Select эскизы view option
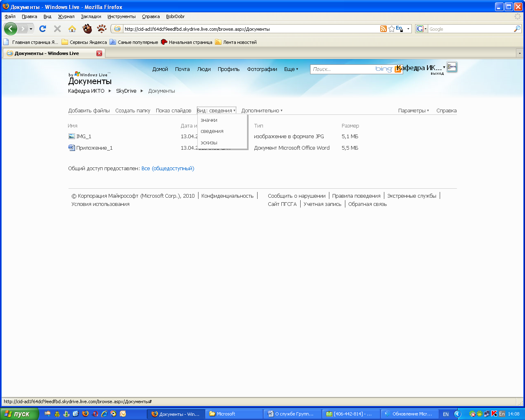The width and height of the screenshot is (525, 420). click(209, 143)
